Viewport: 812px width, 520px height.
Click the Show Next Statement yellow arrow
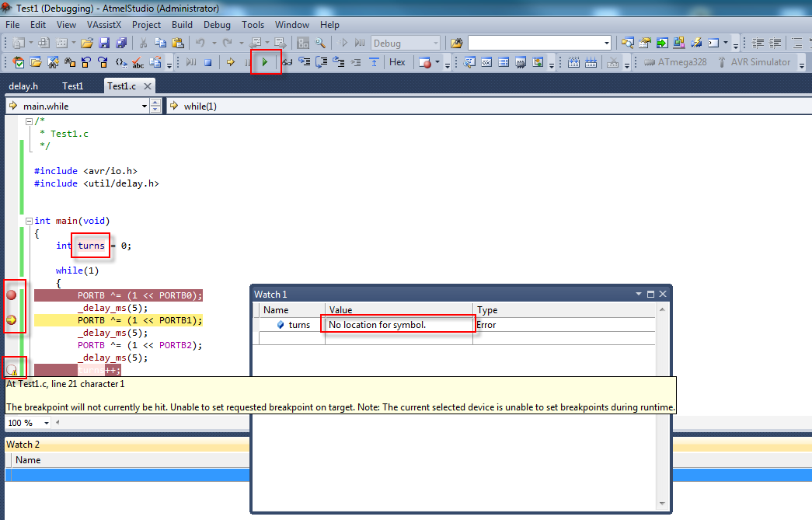231,62
